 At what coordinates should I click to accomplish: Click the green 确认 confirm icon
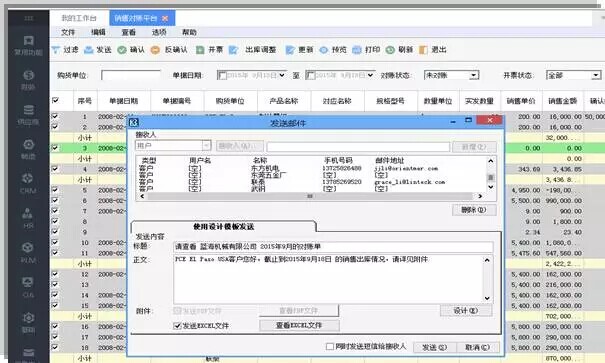point(122,50)
